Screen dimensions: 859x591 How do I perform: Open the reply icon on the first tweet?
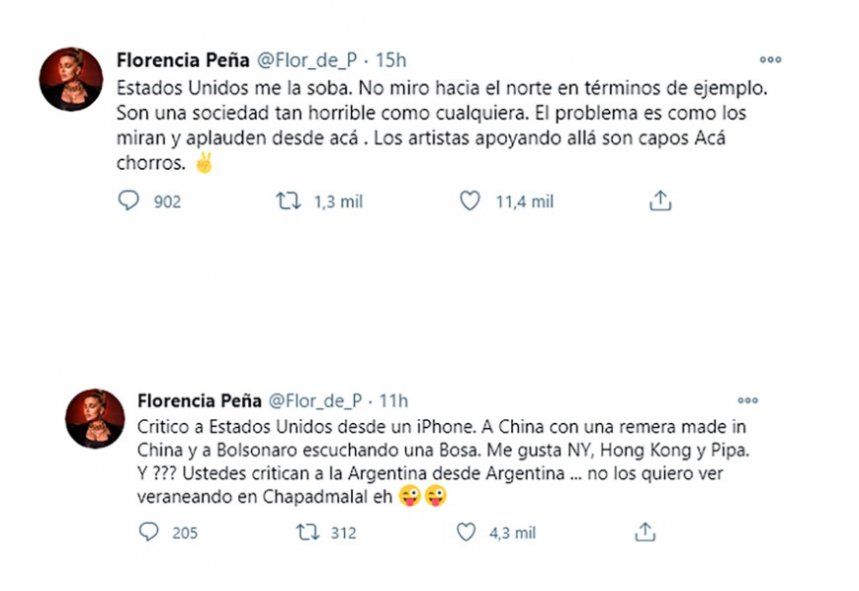coord(128,201)
